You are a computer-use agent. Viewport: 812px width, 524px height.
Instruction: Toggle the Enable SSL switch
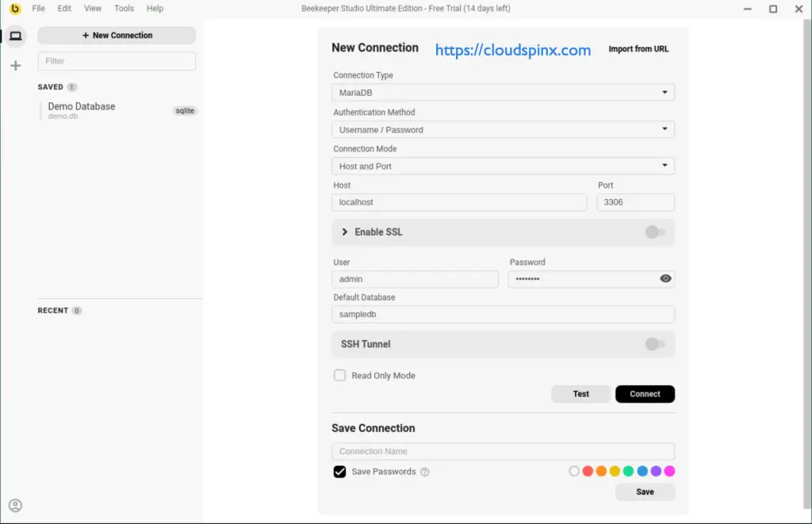click(x=654, y=232)
